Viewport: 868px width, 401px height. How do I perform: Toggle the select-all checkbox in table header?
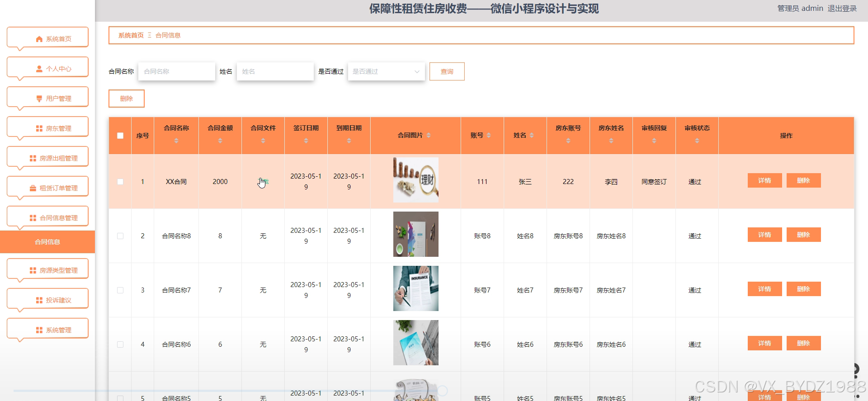pos(120,136)
